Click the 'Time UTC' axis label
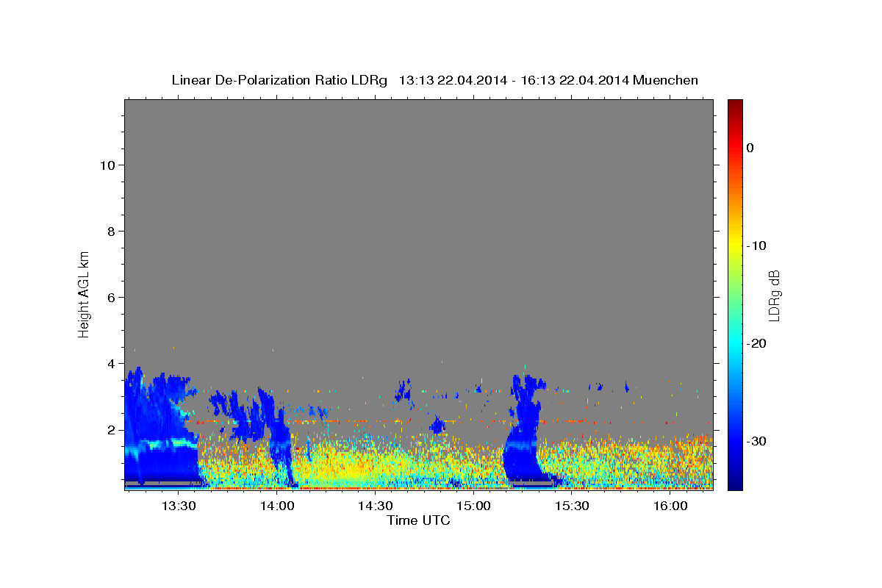882x588 pixels. pyautogui.click(x=418, y=520)
